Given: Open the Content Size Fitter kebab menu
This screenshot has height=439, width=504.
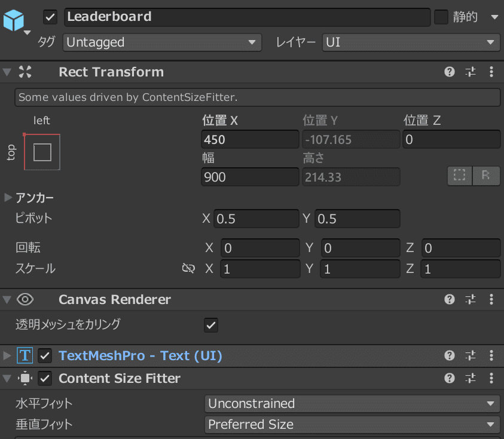Looking at the screenshot, I should tap(491, 378).
